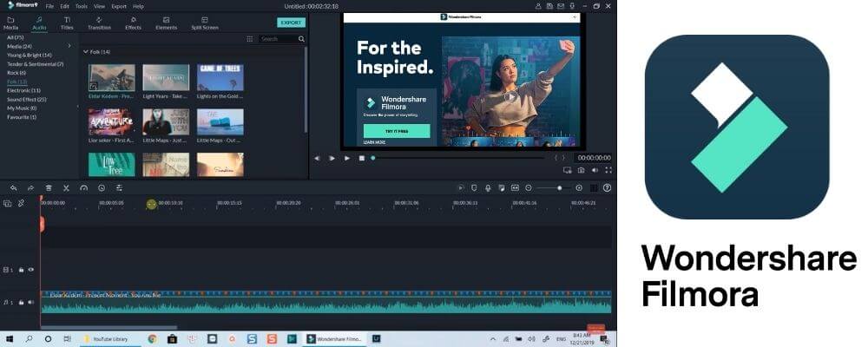Toggle lock on video track 1
868x347 pixels.
point(22,270)
